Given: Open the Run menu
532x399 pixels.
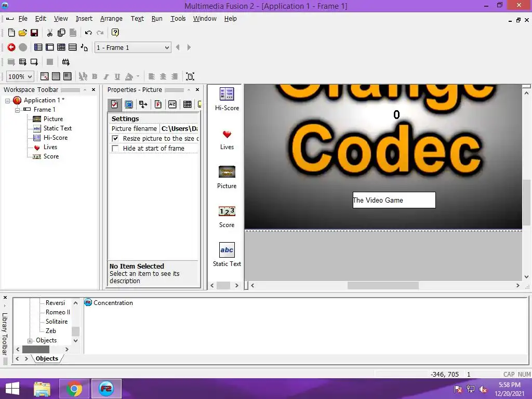Looking at the screenshot, I should point(157,19).
